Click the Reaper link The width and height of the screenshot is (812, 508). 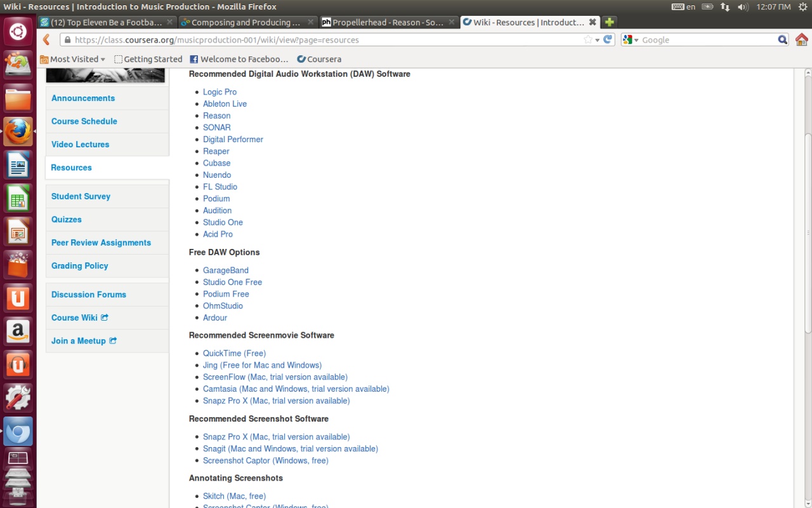[216, 152]
